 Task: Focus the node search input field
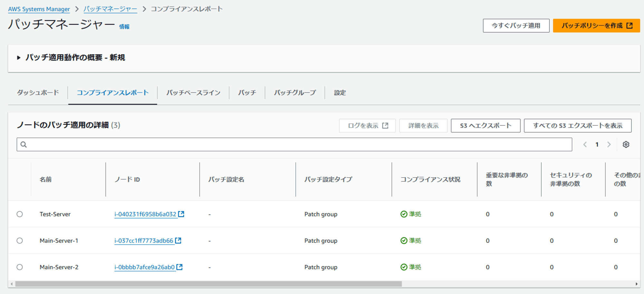coord(294,144)
